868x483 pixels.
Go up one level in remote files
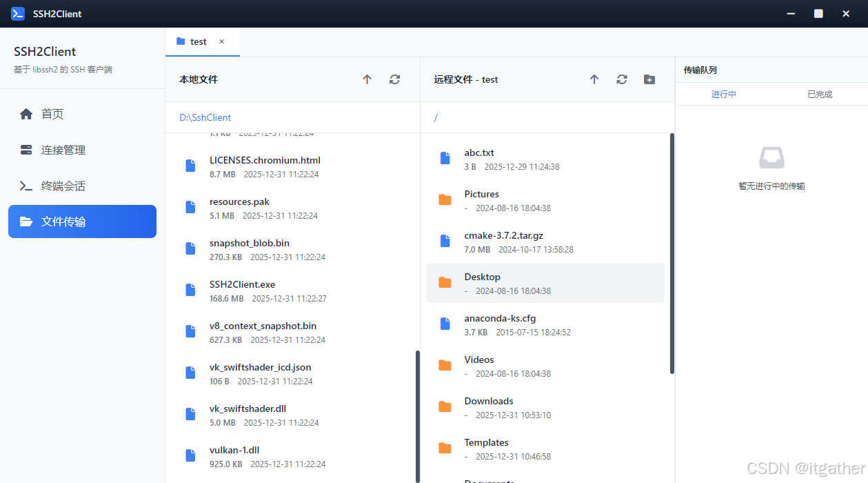pos(594,79)
